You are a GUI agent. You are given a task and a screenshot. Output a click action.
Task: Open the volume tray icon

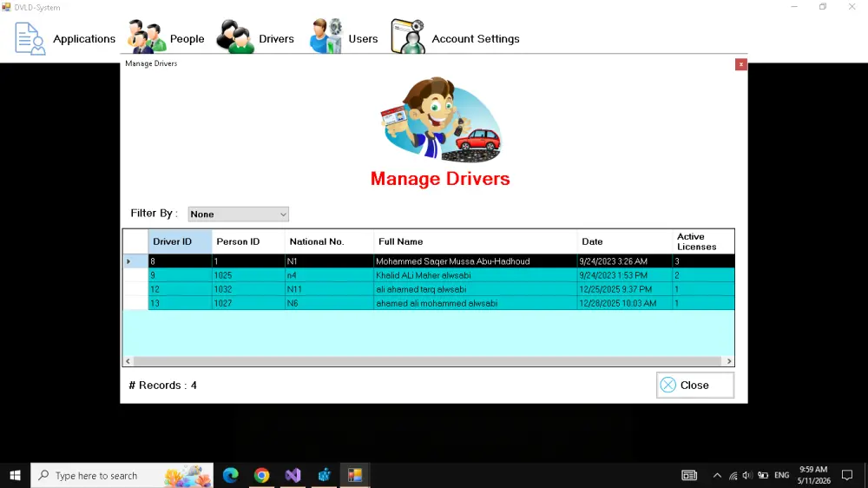click(x=747, y=475)
